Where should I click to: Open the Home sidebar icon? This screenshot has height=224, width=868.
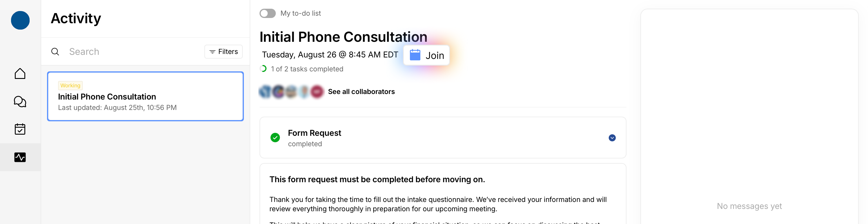(x=20, y=73)
